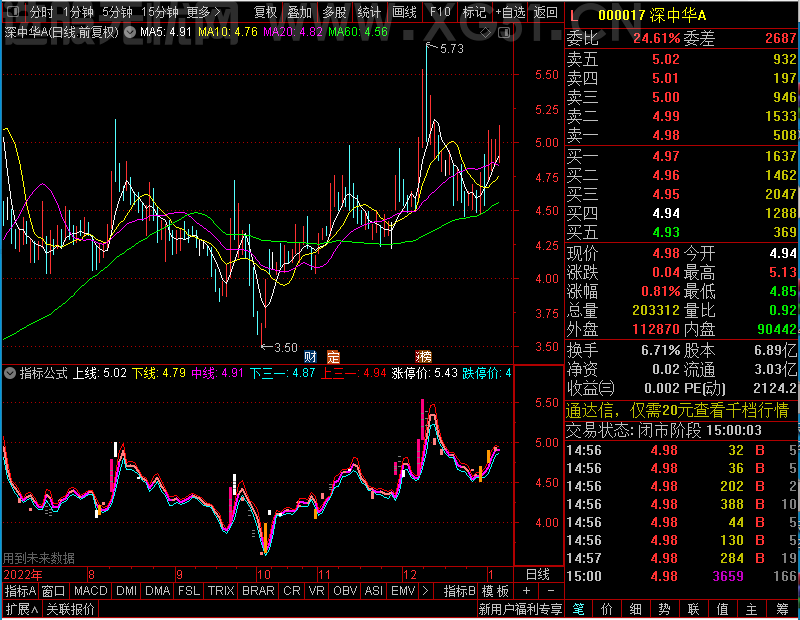Click the 15:00 trade row with 3659

(x=682, y=576)
